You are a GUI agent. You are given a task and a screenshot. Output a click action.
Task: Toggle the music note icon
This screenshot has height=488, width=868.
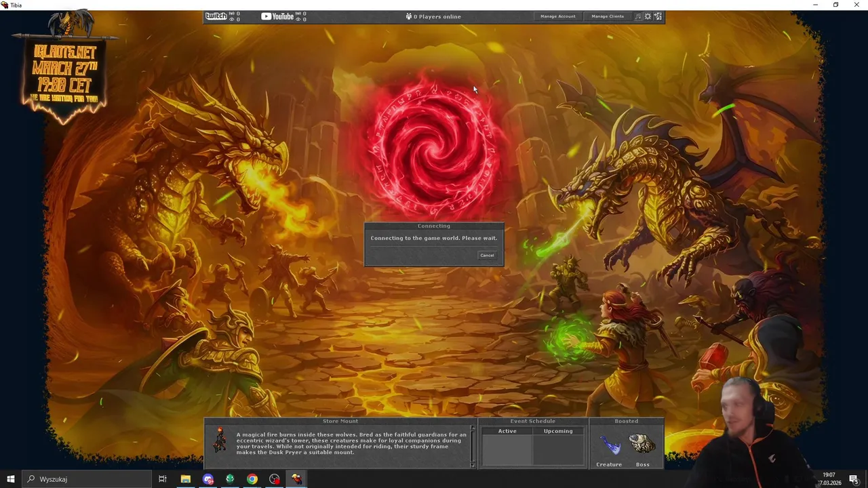coord(637,16)
